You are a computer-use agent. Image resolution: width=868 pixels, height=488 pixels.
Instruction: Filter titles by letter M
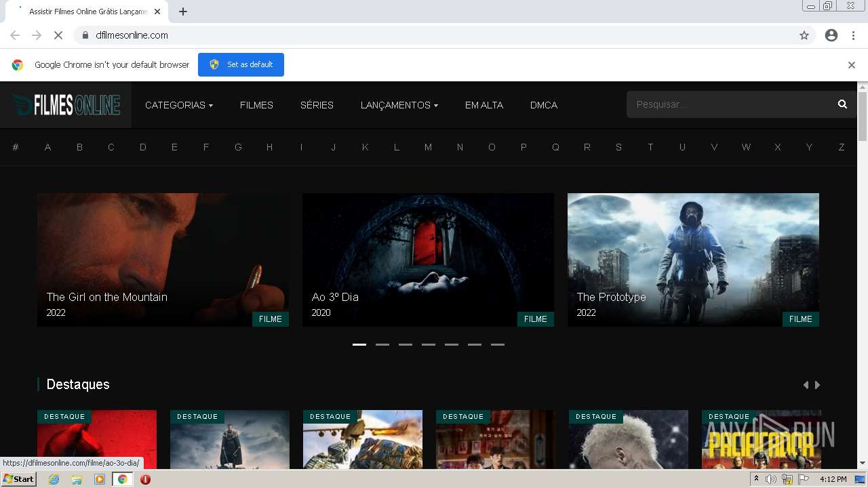pos(428,147)
